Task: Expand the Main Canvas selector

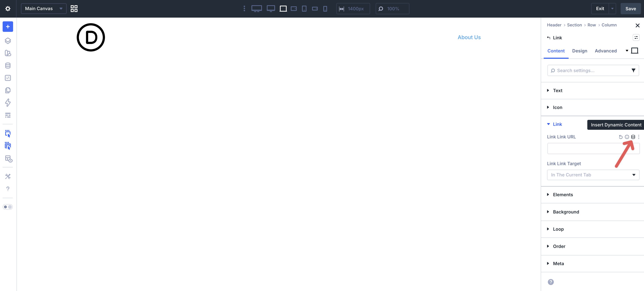Action: pos(43,8)
